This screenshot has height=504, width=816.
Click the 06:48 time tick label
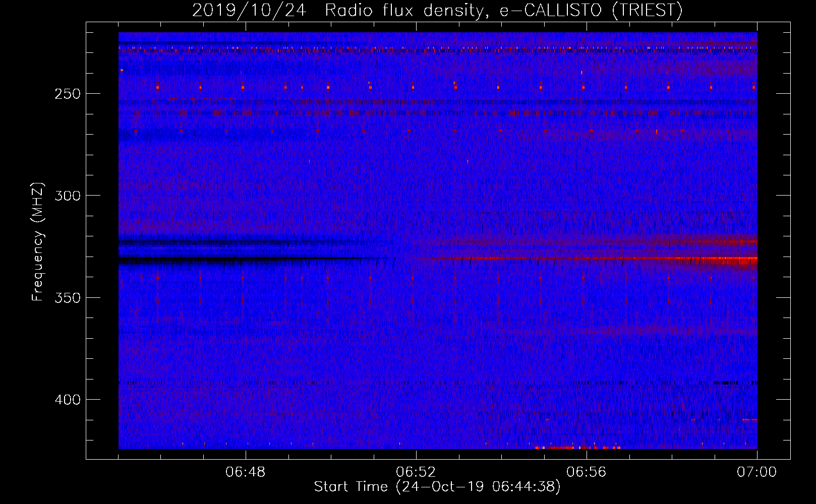point(246,472)
